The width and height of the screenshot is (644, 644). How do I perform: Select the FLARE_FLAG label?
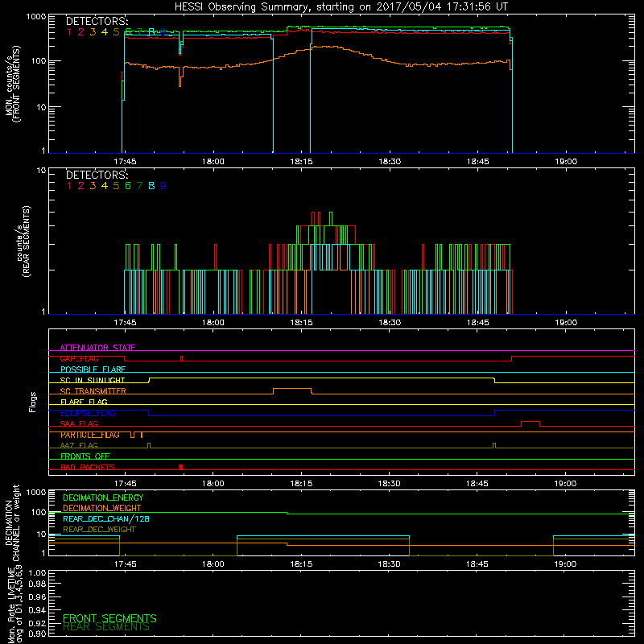point(84,402)
